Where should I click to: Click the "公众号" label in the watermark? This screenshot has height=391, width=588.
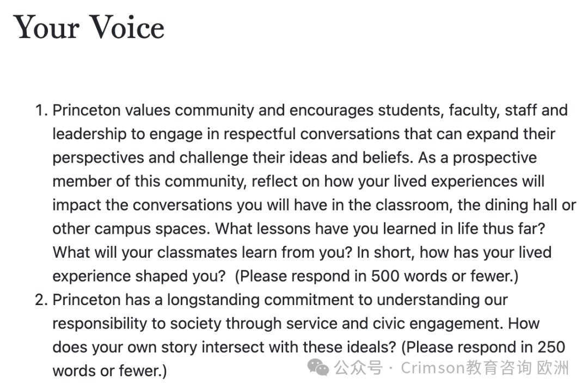point(358,368)
